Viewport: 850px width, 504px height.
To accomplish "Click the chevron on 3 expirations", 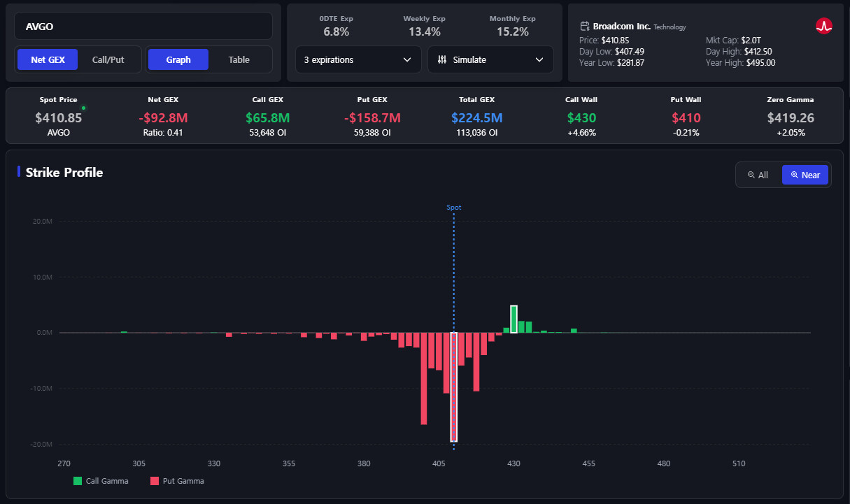I will pyautogui.click(x=407, y=60).
